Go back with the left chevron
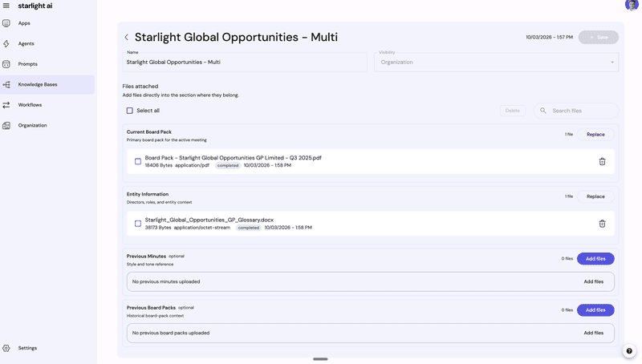Screen dimensions: 642x364 [x=127, y=37]
